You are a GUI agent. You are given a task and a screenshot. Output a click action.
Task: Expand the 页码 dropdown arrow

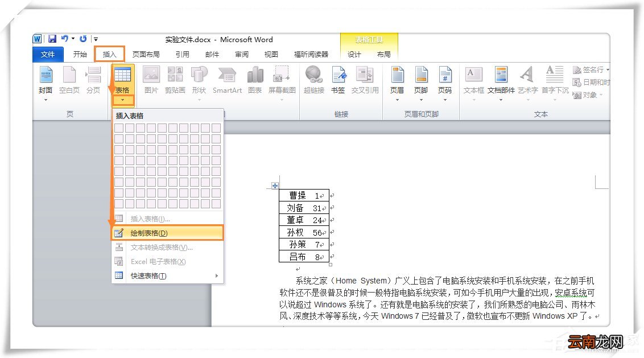point(445,100)
